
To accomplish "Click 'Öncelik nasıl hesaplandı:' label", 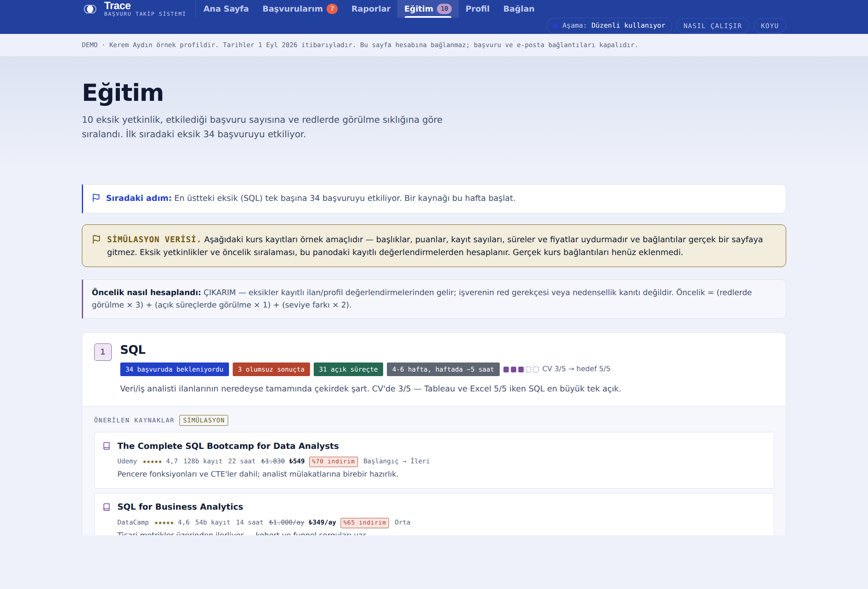I will click(x=146, y=292).
